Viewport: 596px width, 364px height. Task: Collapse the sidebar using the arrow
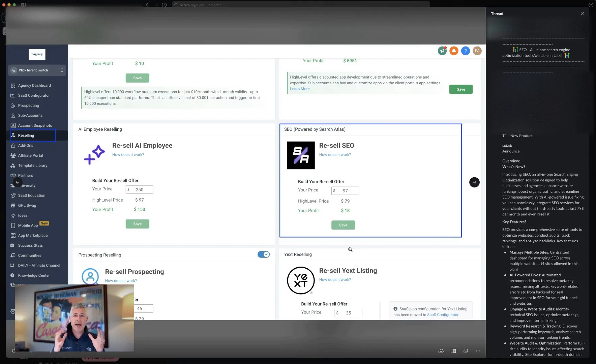click(x=18, y=182)
